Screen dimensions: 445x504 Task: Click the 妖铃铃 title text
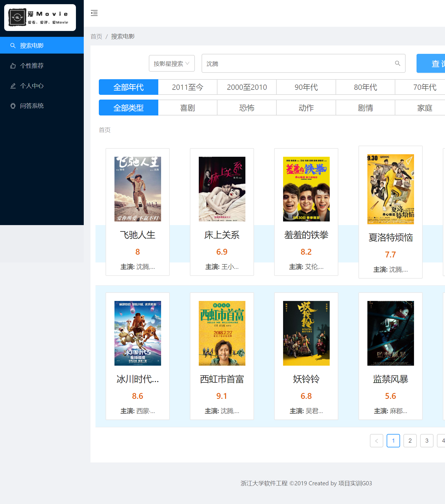click(306, 379)
